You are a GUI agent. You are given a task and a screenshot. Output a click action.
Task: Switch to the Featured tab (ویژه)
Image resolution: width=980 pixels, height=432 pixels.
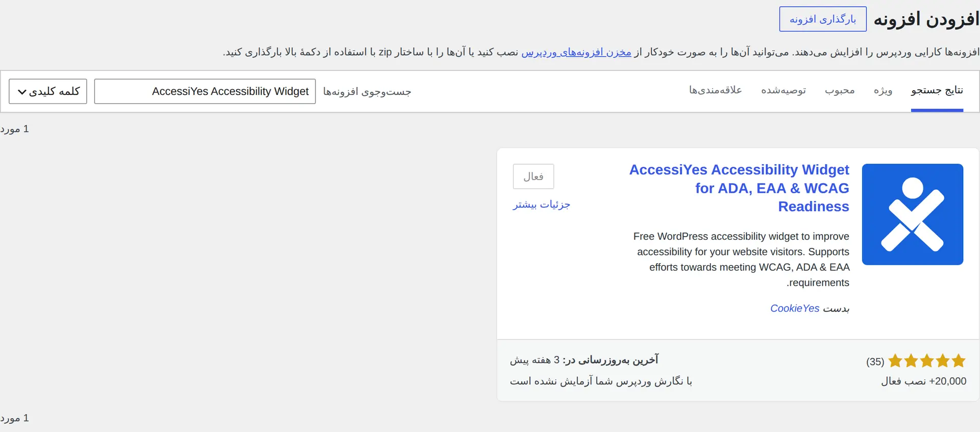click(x=883, y=90)
